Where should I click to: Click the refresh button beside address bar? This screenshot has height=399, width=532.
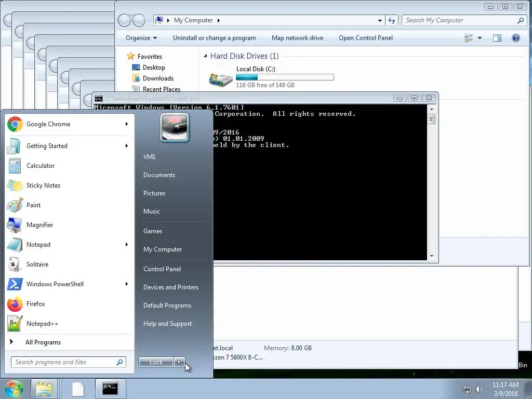pyautogui.click(x=392, y=20)
